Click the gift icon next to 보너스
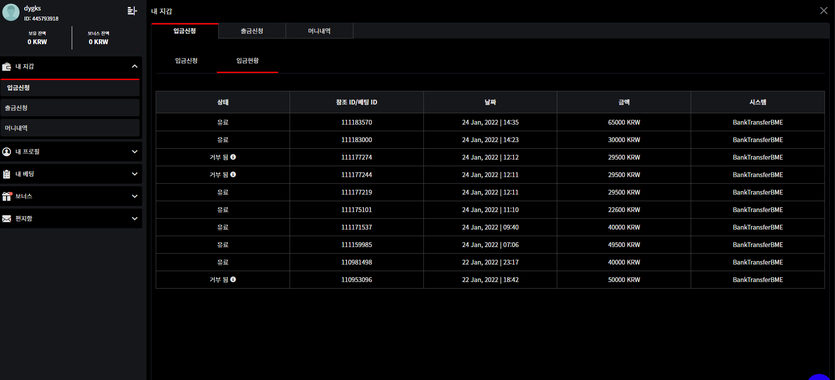Viewport: 835px width, 380px height. point(6,196)
